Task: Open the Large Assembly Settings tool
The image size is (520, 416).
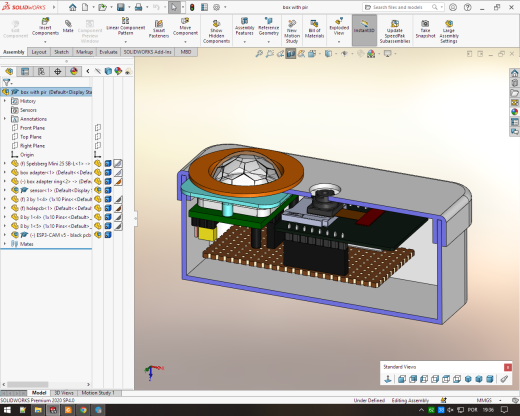Action: click(x=449, y=31)
